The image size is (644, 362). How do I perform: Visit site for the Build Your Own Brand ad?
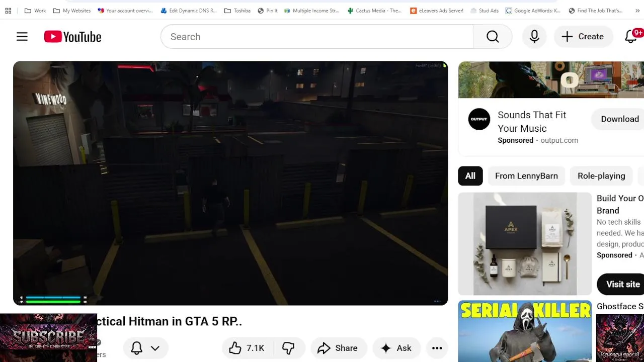[621, 284]
